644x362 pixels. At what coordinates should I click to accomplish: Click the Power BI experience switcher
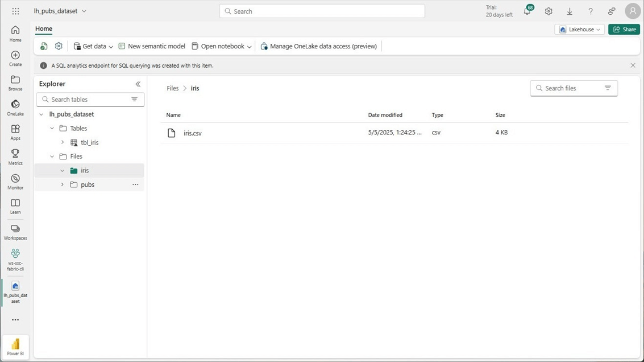pyautogui.click(x=15, y=347)
